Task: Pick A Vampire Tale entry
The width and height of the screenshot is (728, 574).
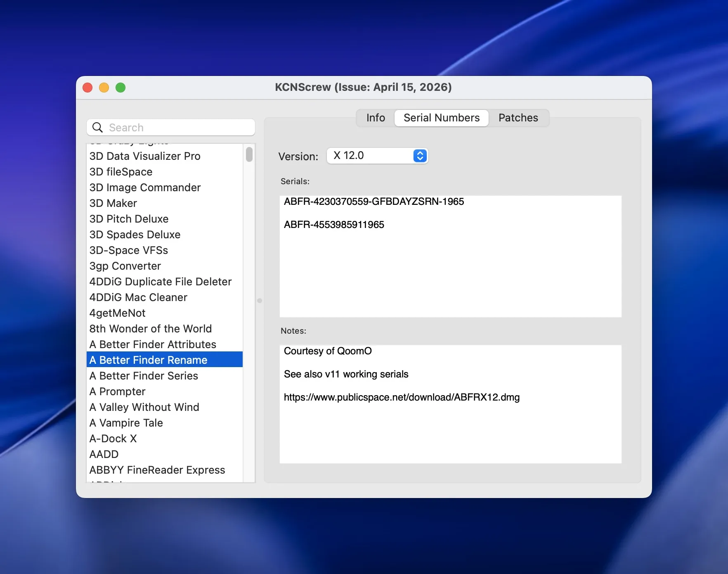Action: point(165,423)
